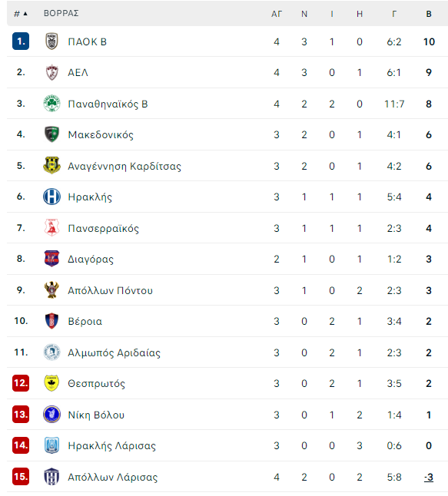Click the underlined -3 points for Απόλλων Λάρισας
The width and height of the screenshot is (448, 496).
429,477
